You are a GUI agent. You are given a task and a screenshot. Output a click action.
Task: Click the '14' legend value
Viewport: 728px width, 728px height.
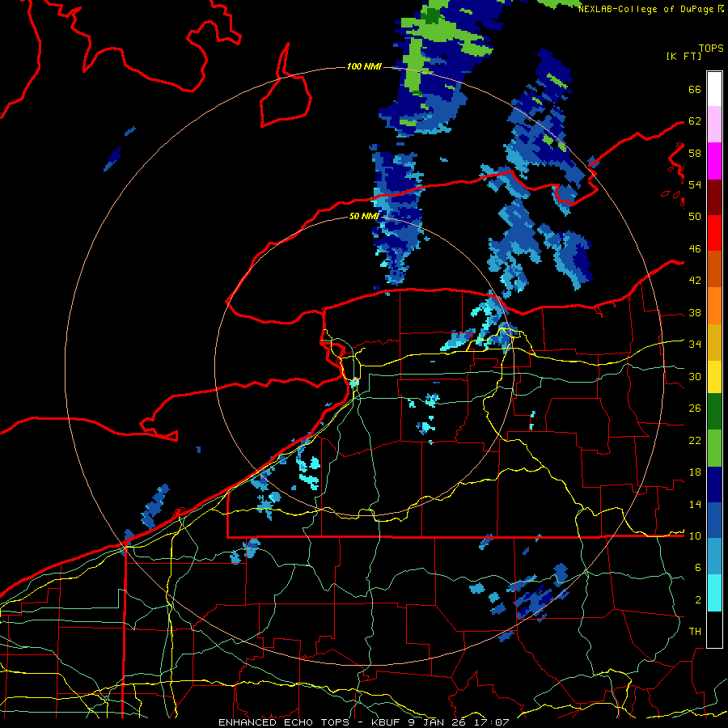pyautogui.click(x=695, y=505)
